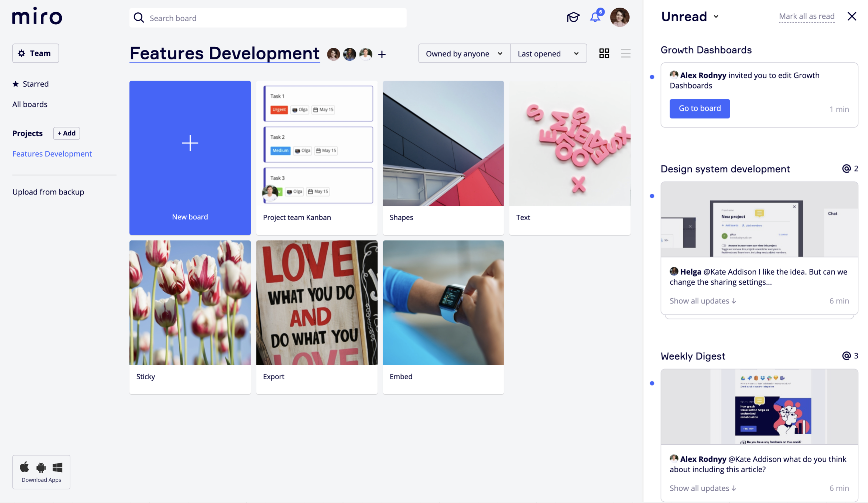Viewport: 868px width, 503px height.
Task: Click the Windows download app icon
Action: coord(57,467)
